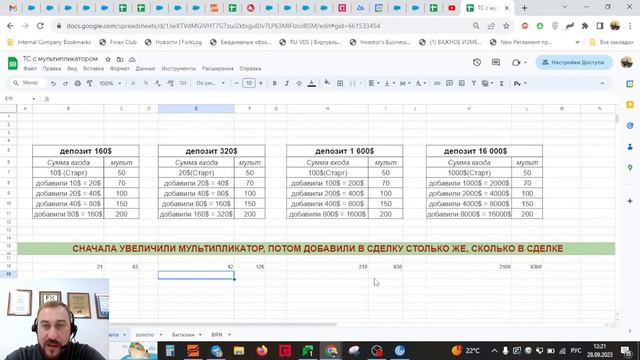This screenshot has height=360, width=640.
Task: Toggle bold formatting
Action: pyautogui.click(x=274, y=83)
